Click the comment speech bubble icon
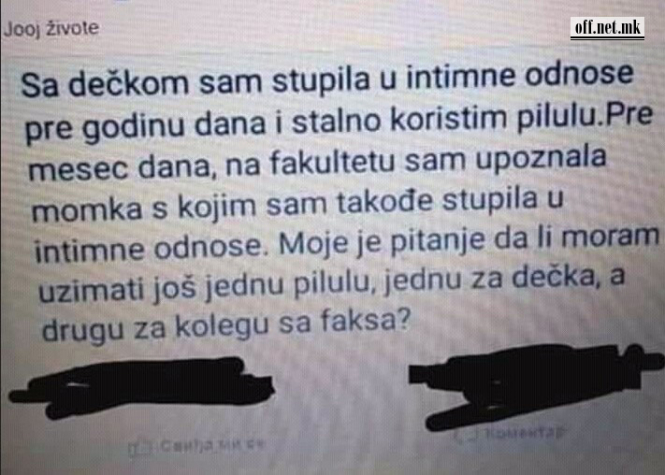 (x=464, y=436)
